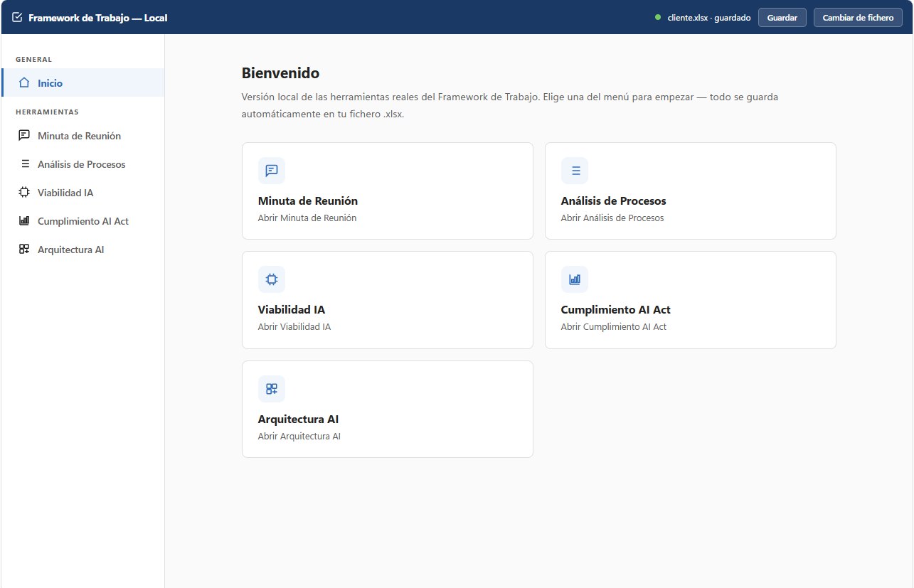Click 'Abrir Análisis de Procesos' text
914x588 pixels.
tap(612, 218)
